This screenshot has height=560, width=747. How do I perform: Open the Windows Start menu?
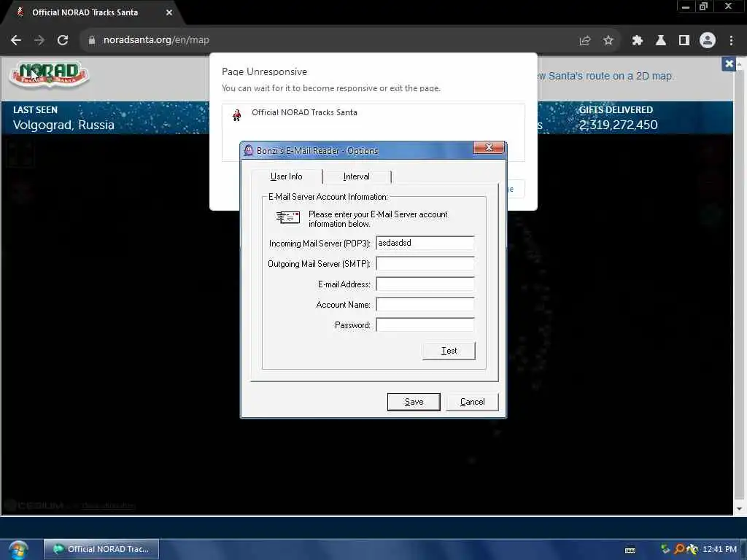18,550
